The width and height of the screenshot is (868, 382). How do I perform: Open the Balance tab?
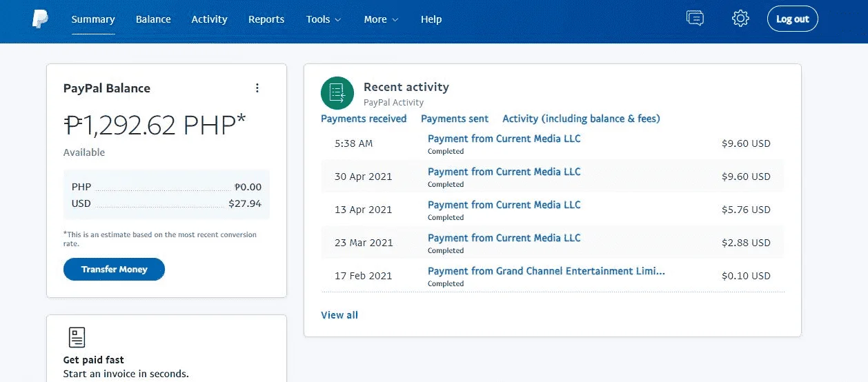click(153, 19)
